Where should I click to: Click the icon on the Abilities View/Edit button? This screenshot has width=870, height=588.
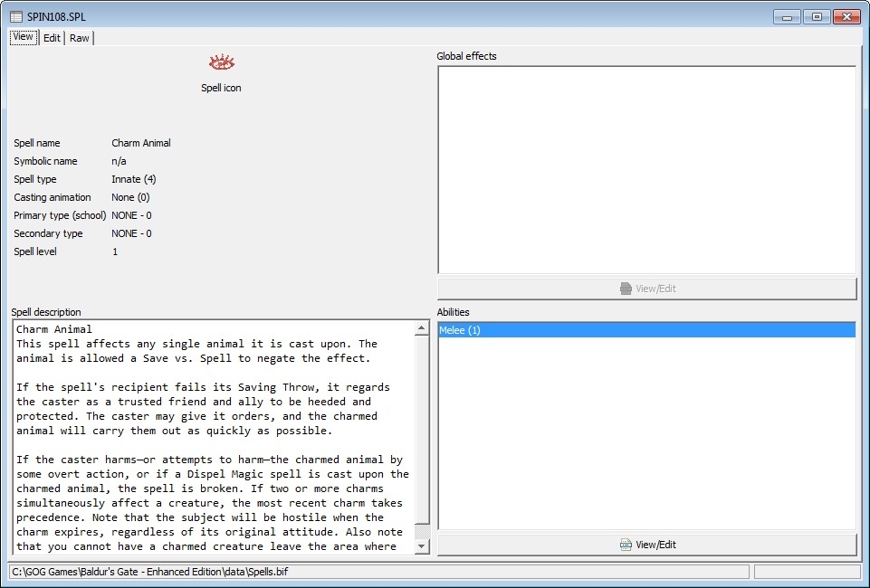point(626,545)
